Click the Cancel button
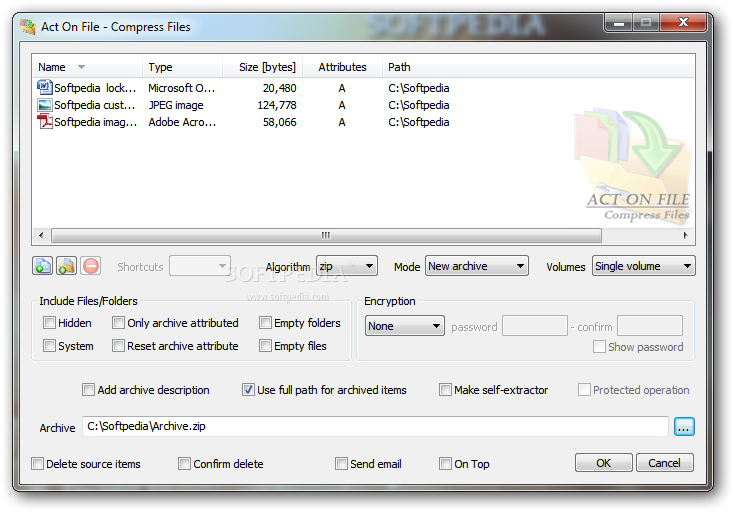734x512 pixels. (x=664, y=463)
